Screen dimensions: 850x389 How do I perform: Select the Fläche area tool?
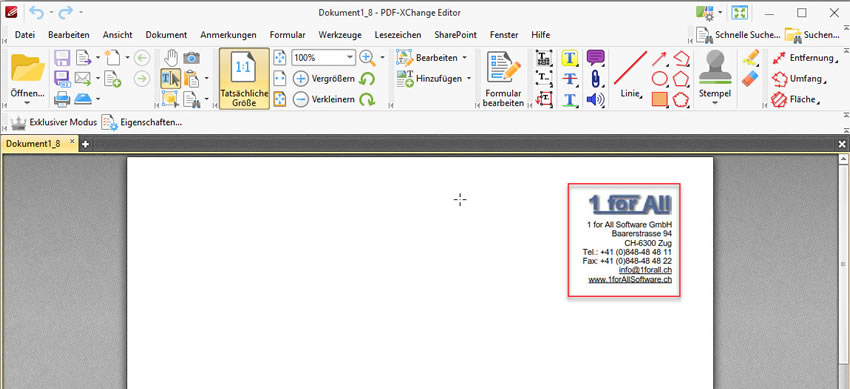[x=796, y=100]
